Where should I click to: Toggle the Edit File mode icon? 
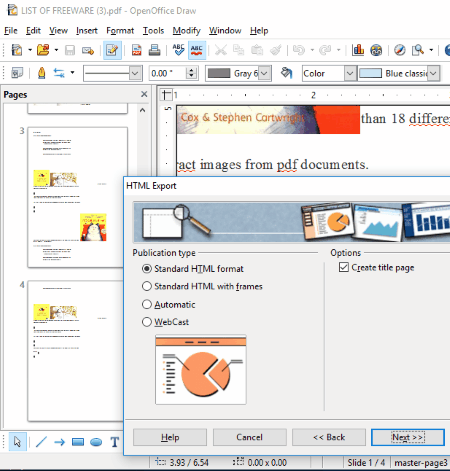(x=112, y=50)
